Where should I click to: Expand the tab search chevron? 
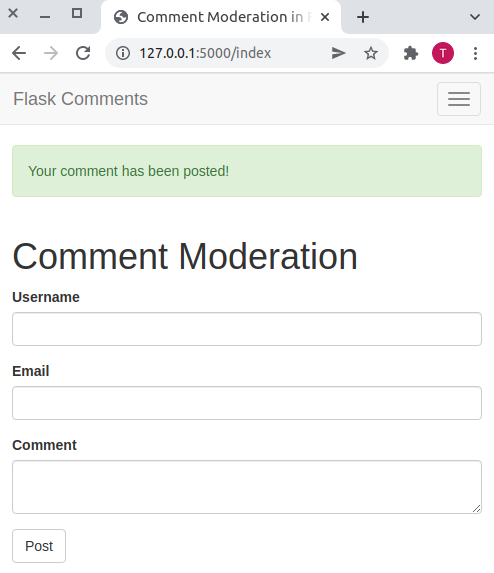[x=475, y=17]
